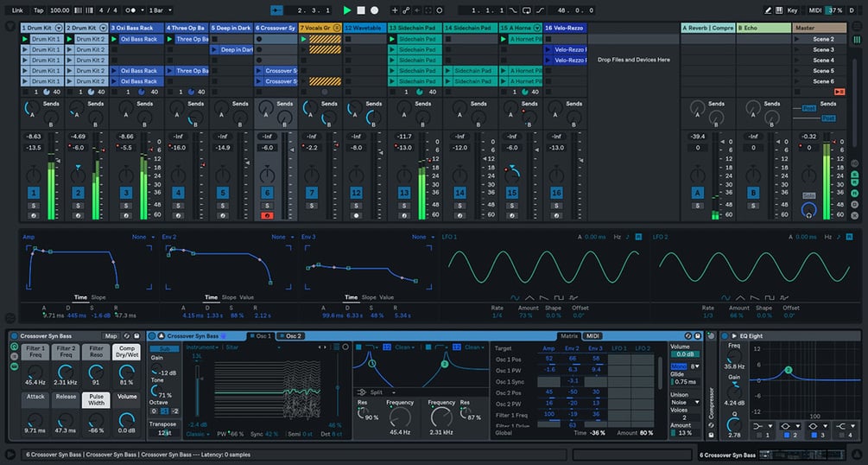Click the Map button in the rack
Viewport: 868px width, 465px height.
[111, 336]
